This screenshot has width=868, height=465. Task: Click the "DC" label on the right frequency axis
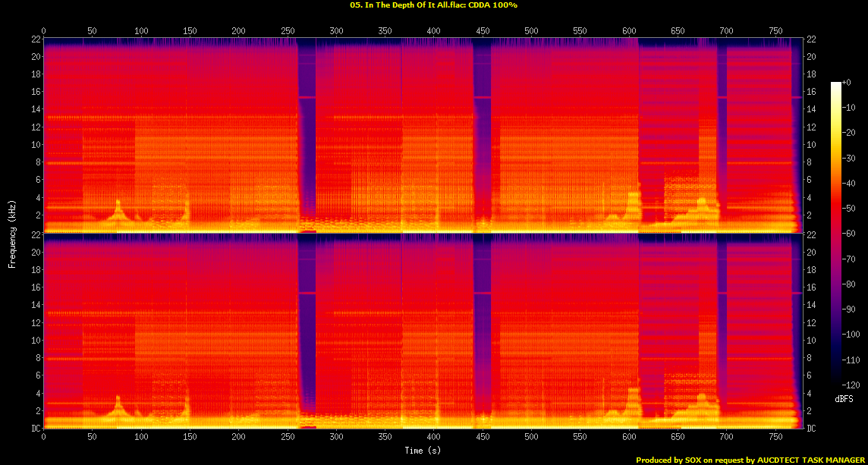811,429
